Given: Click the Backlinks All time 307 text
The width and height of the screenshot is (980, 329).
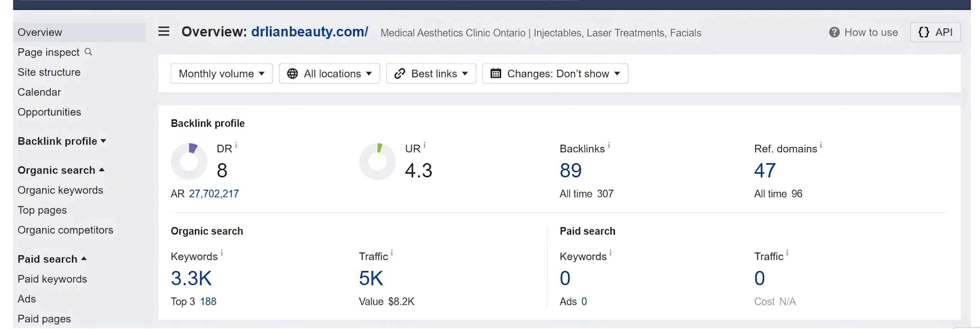Looking at the screenshot, I should (x=586, y=194).
